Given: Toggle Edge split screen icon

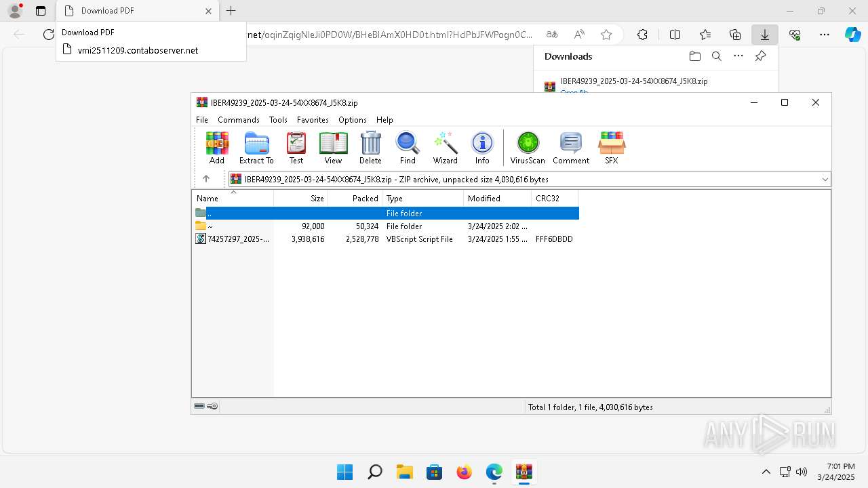Looking at the screenshot, I should tap(675, 35).
